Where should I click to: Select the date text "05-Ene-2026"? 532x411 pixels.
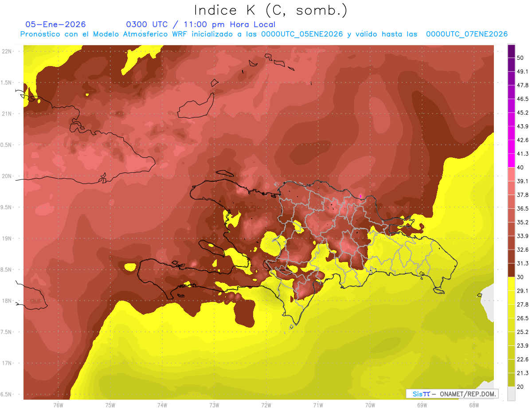[x=56, y=24]
